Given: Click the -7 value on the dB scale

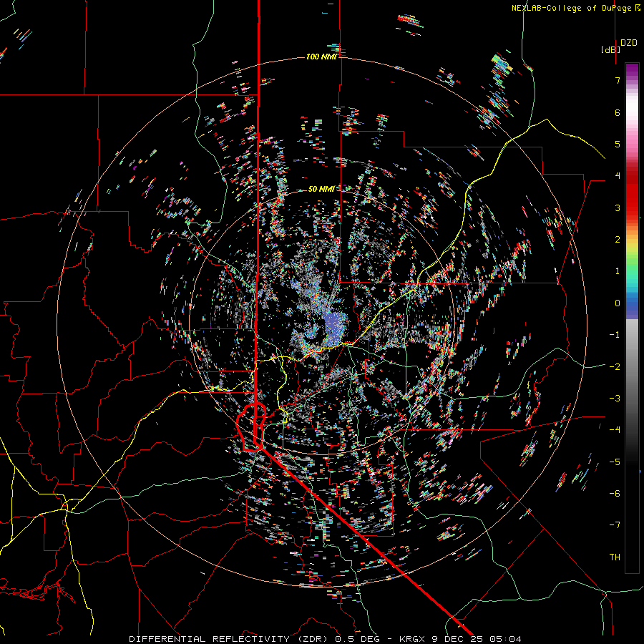Looking at the screenshot, I should coord(615,525).
